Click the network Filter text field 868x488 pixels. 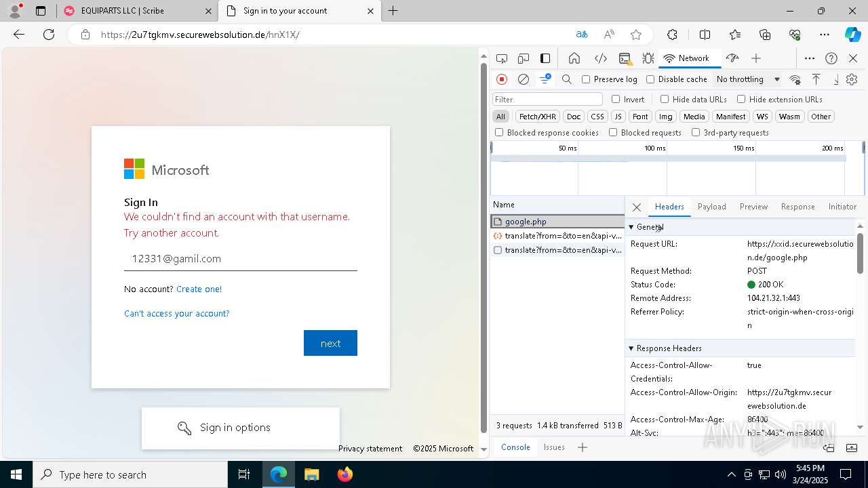(x=547, y=99)
